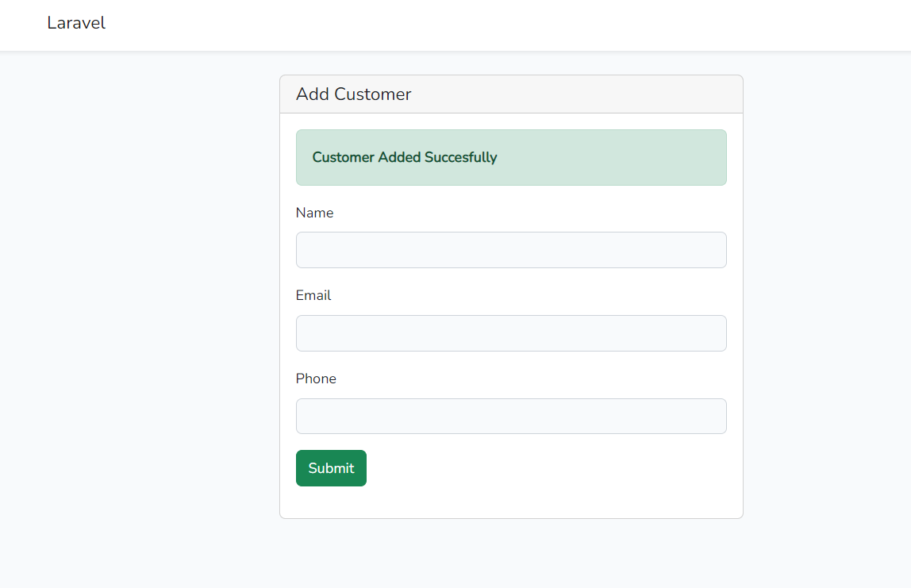Screen dimensions: 911x588
Task: Click the Phone field label
Action: (316, 379)
